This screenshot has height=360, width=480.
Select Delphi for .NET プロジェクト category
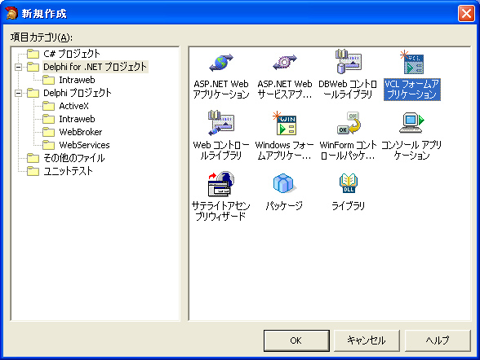95,67
